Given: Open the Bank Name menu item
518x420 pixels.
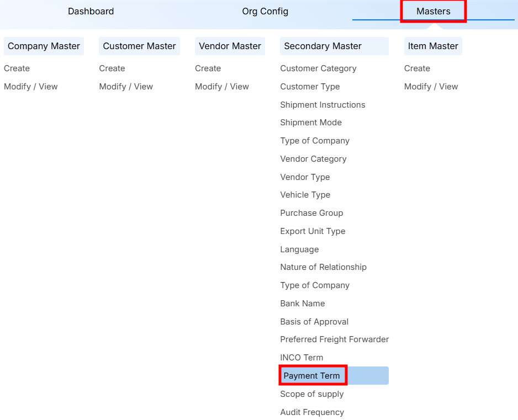Looking at the screenshot, I should [302, 304].
